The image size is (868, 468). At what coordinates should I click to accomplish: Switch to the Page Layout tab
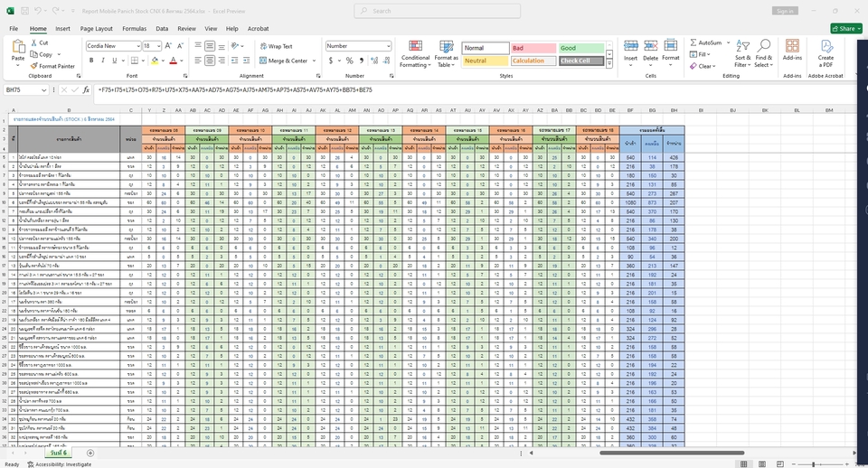click(96, 28)
